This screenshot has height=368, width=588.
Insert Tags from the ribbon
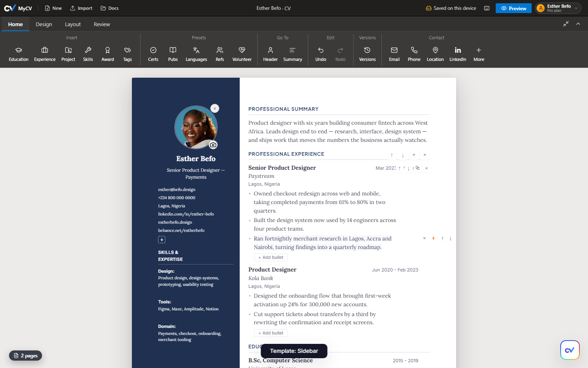point(127,54)
